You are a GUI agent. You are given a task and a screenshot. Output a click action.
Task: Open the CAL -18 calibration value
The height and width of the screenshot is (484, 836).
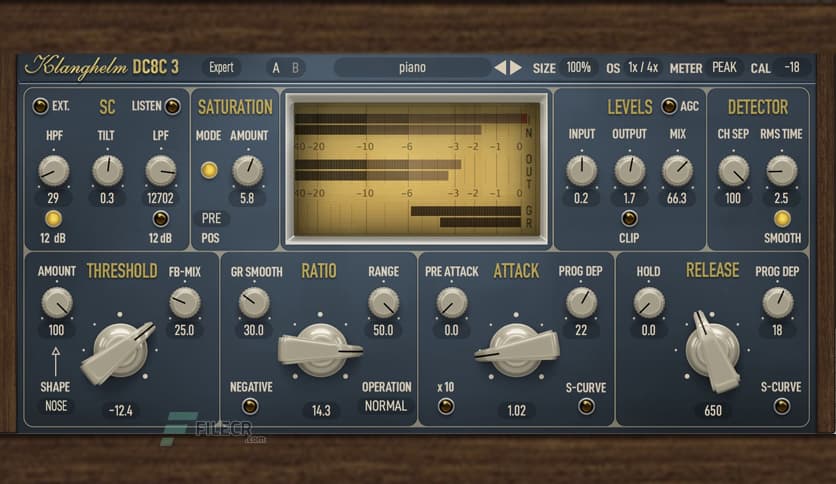tap(792, 68)
